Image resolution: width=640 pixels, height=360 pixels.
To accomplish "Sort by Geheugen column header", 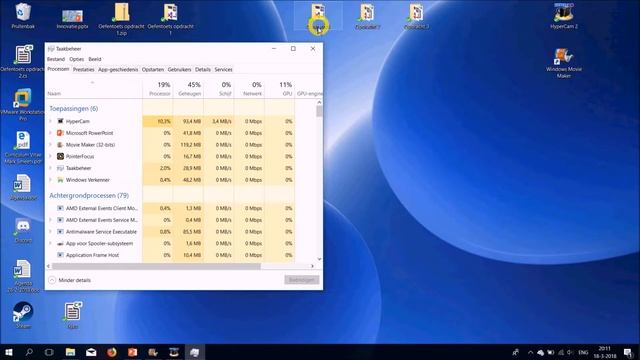I will 188,89.
